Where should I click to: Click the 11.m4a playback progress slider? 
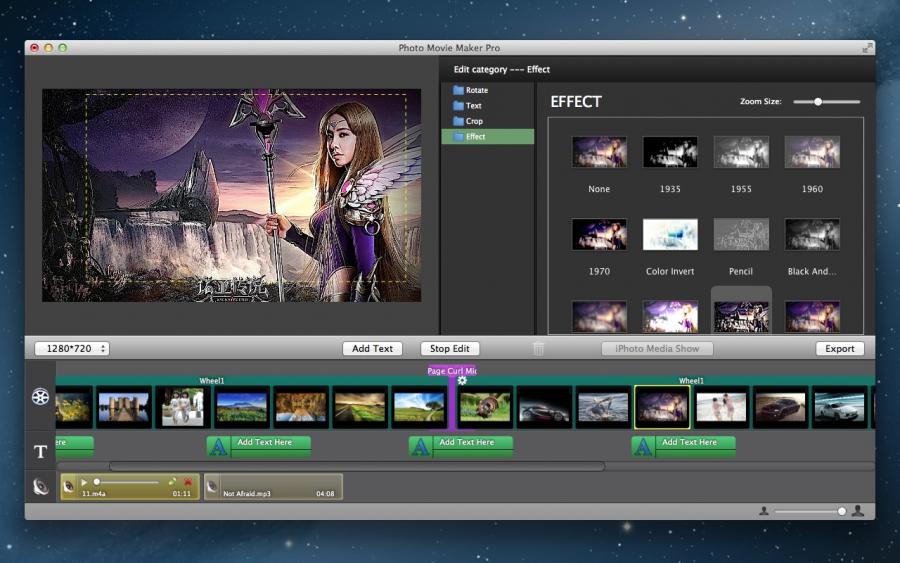tap(126, 482)
